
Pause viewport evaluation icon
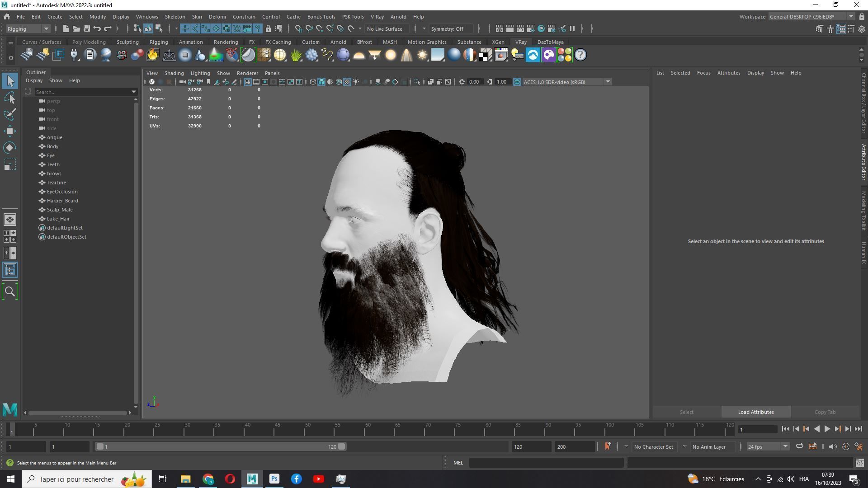[x=572, y=28]
